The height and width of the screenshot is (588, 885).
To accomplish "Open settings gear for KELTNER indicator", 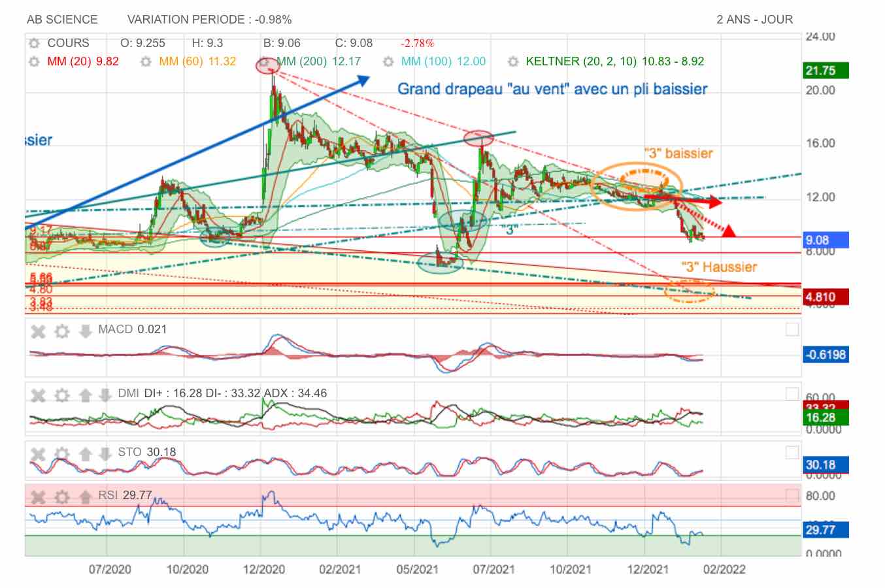I will 513,61.
